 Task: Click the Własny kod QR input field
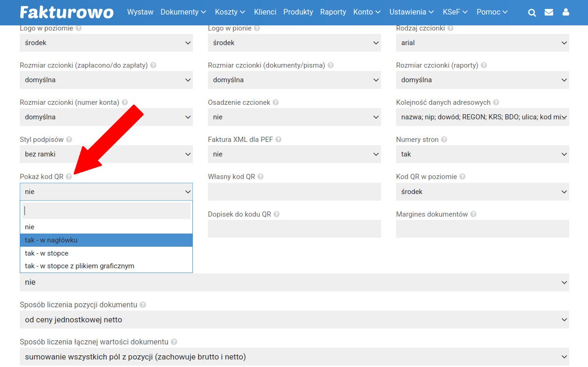click(x=294, y=192)
